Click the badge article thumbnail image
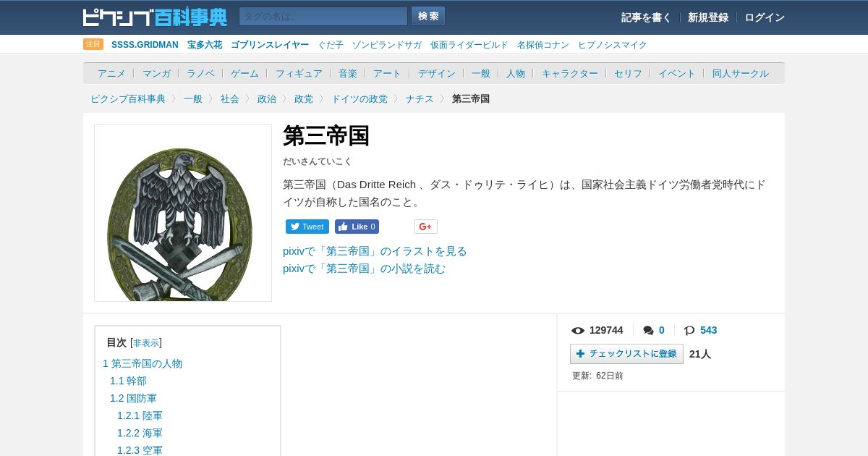This screenshot has width=868, height=456. pyautogui.click(x=183, y=213)
